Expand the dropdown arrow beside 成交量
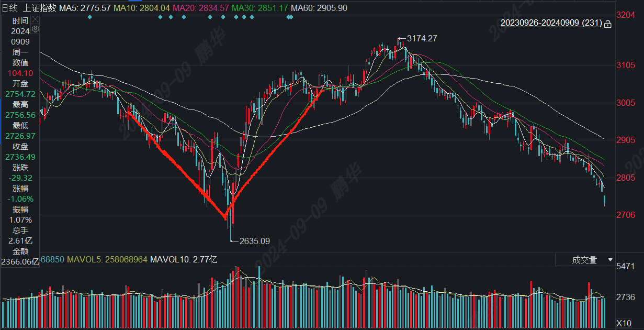 point(610,260)
